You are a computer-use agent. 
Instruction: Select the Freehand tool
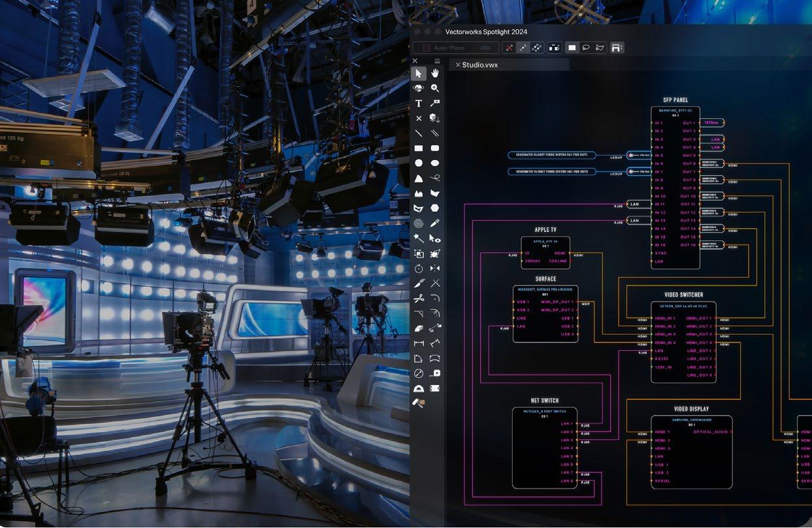click(x=435, y=178)
